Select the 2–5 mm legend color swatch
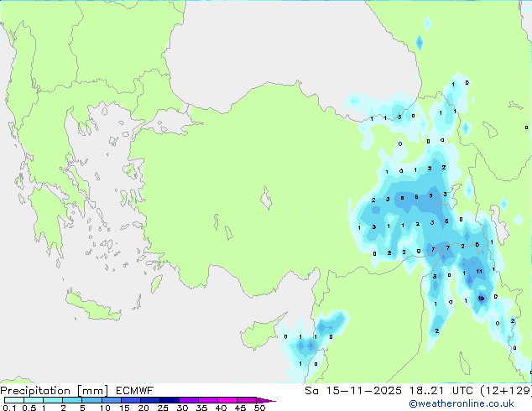 click(72, 400)
